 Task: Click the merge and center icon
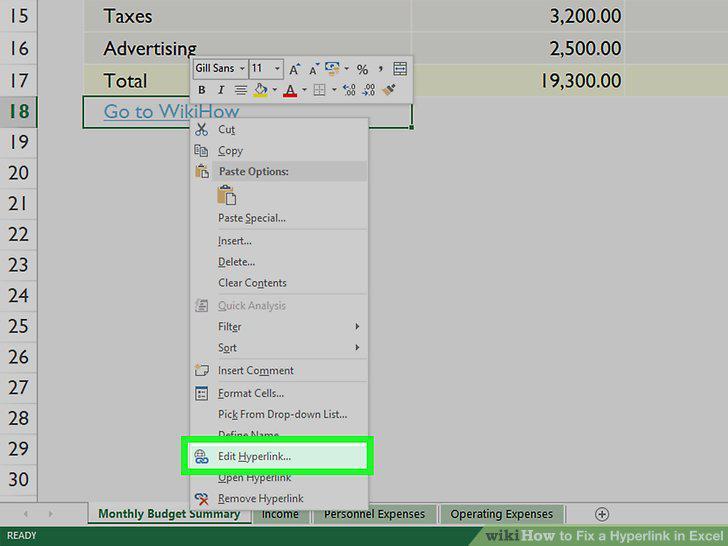[400, 69]
